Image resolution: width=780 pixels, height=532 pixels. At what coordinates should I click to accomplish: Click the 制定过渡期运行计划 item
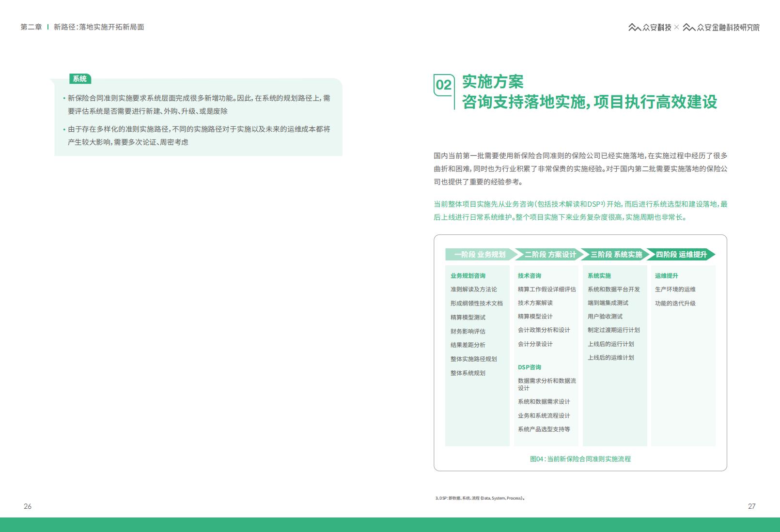[x=614, y=330]
